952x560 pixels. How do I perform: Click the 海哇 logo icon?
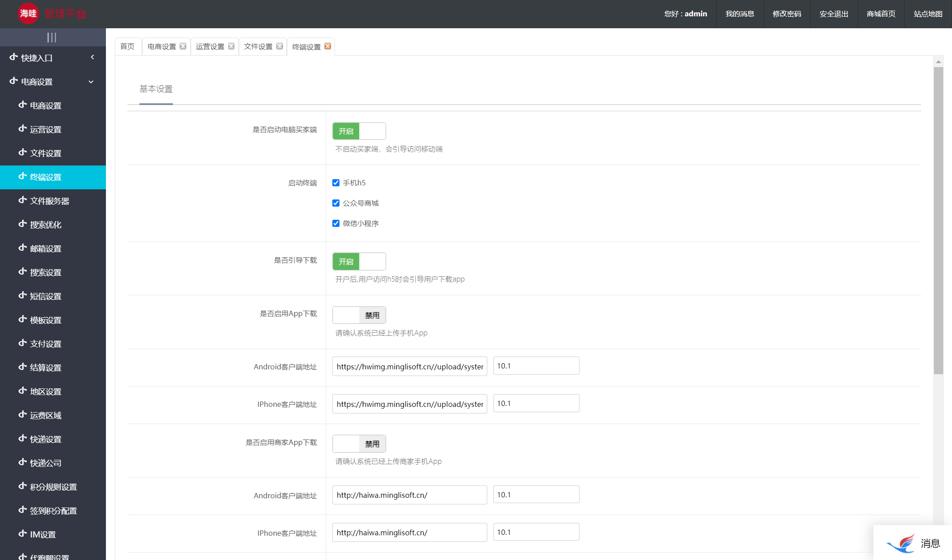28,14
